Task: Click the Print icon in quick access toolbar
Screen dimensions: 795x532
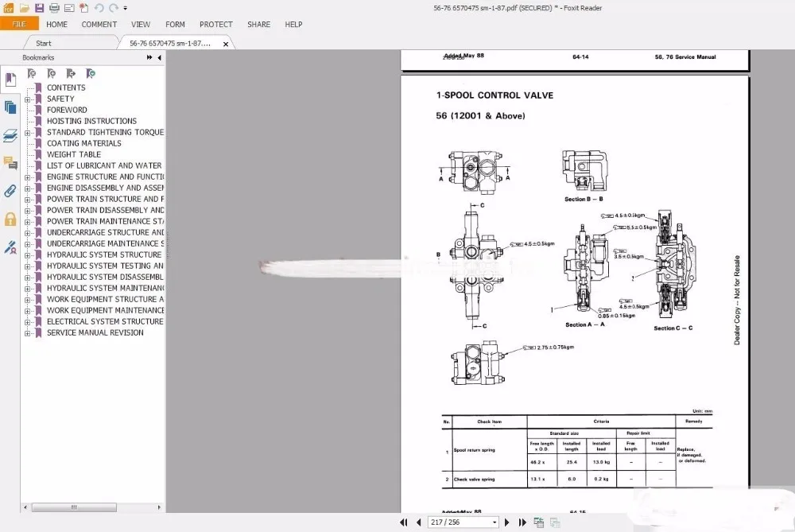Action: pos(54,8)
